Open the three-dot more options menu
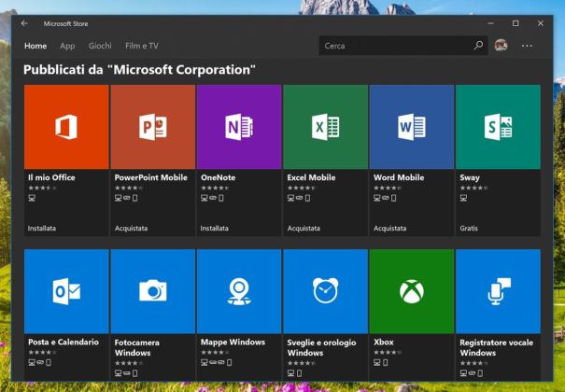 527,46
